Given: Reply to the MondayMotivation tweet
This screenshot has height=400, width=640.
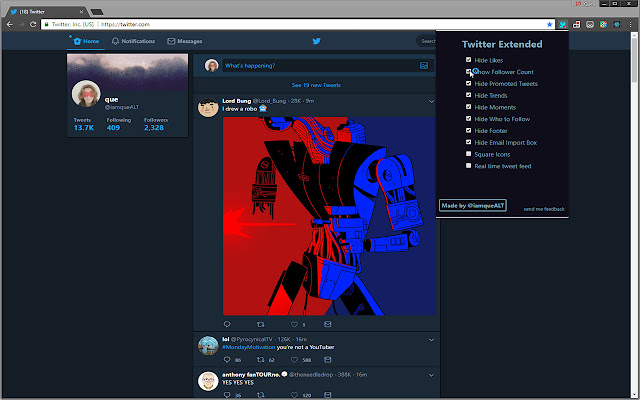Looking at the screenshot, I should click(227, 360).
